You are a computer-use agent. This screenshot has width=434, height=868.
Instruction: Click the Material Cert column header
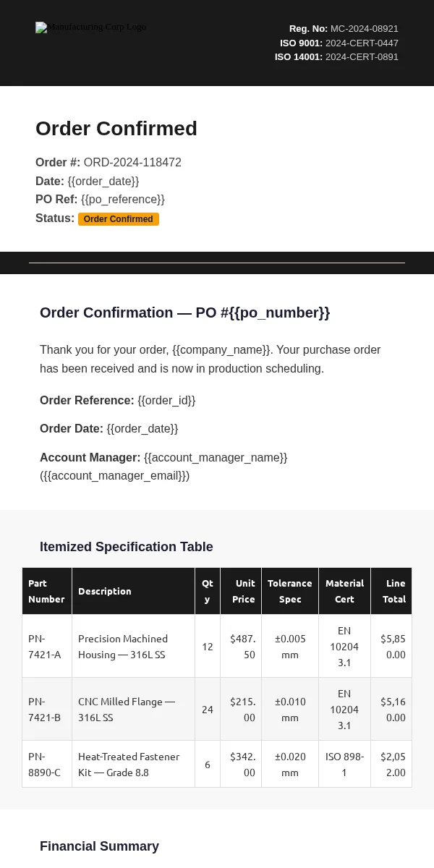(x=345, y=591)
